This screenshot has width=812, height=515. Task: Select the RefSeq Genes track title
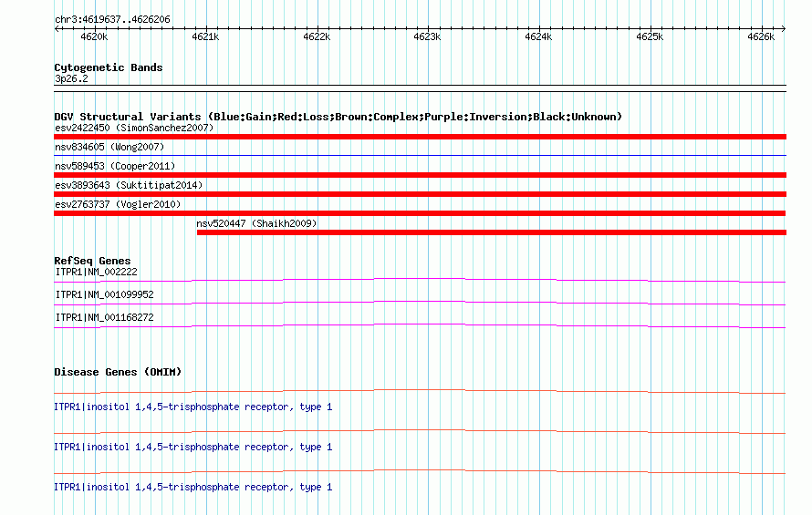point(92,261)
